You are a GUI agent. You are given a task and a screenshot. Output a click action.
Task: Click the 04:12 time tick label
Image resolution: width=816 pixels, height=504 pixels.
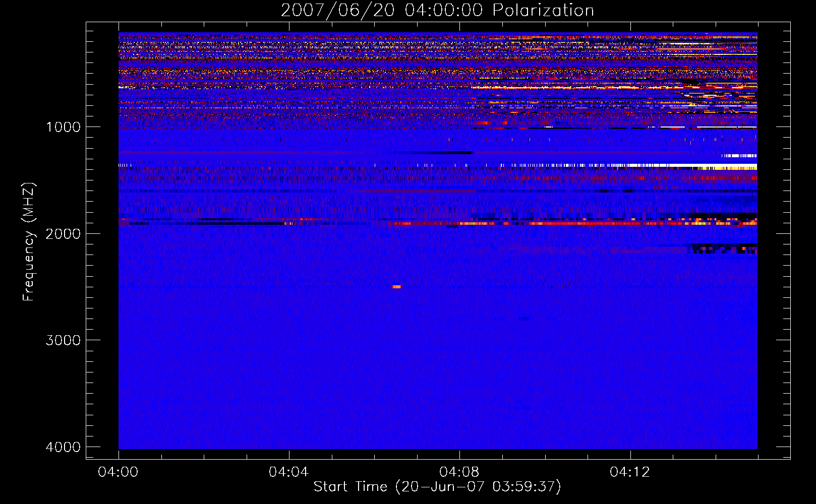pyautogui.click(x=630, y=472)
